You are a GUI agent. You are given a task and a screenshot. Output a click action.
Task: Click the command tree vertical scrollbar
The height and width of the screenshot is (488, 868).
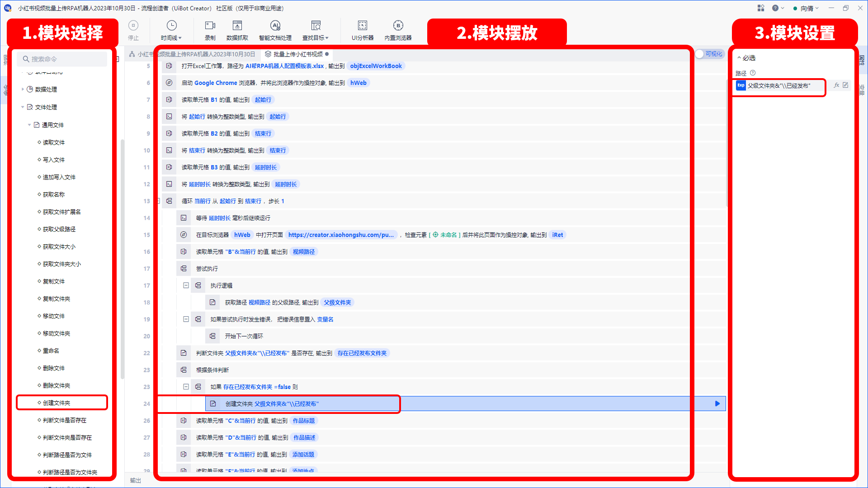[x=123, y=259]
